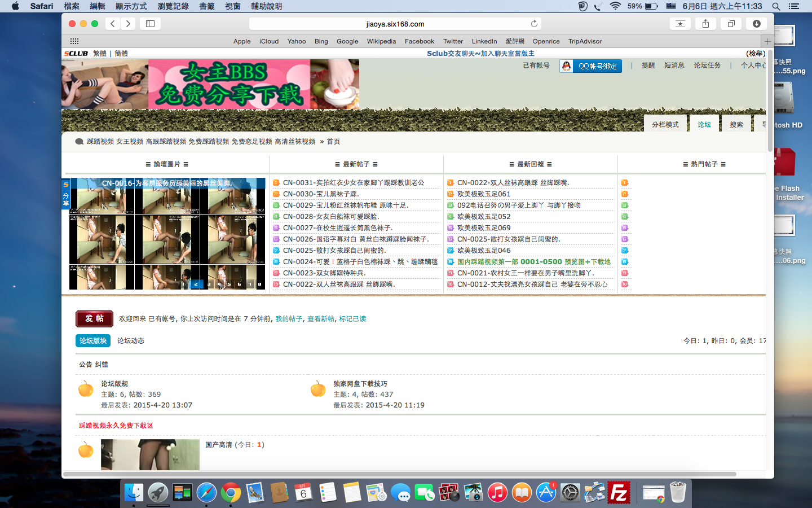Open System Preferences from the Dock

[570, 493]
